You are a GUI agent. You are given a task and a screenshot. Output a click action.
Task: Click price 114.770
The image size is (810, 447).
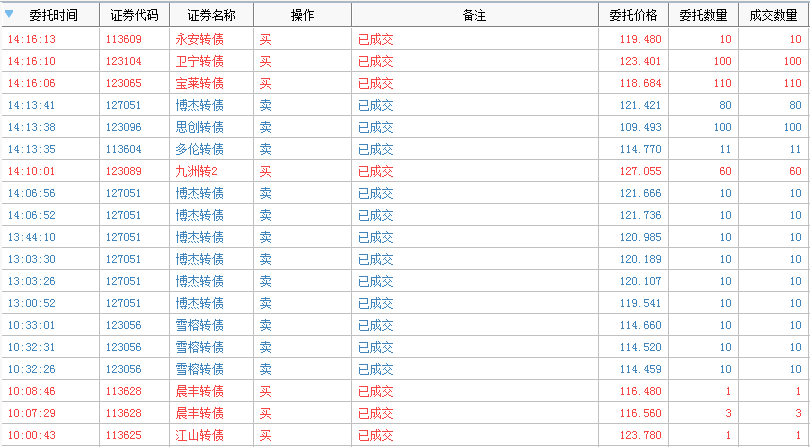click(x=641, y=149)
